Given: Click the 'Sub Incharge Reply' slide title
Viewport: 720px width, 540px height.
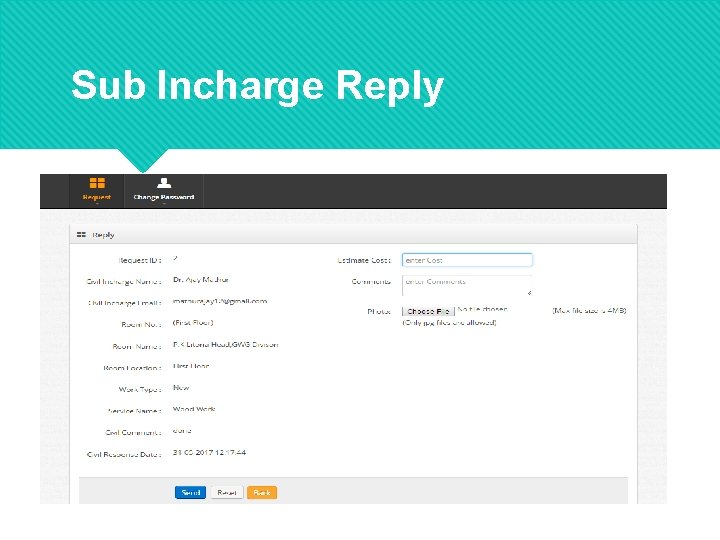Looking at the screenshot, I should coord(258,86).
